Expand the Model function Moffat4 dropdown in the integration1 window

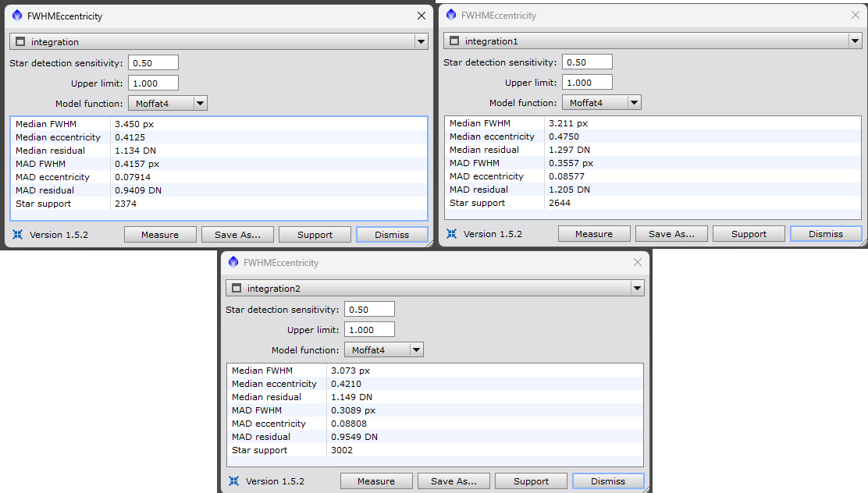tap(635, 103)
